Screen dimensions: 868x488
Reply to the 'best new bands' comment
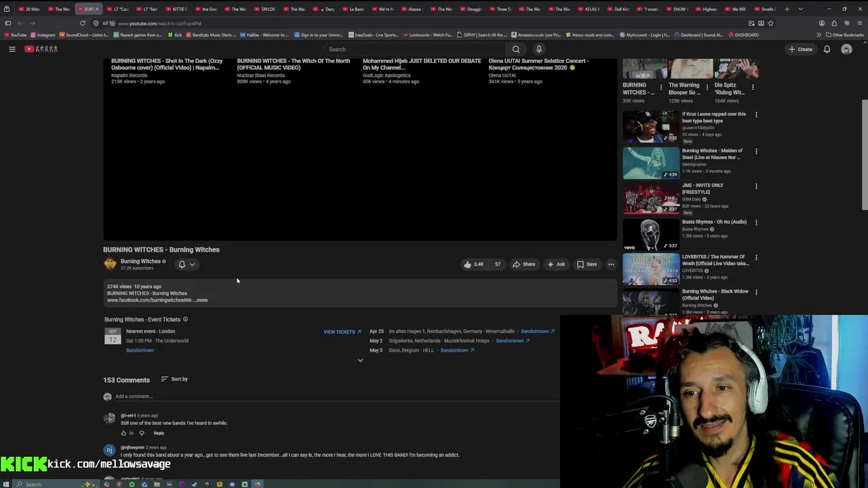[159, 433]
